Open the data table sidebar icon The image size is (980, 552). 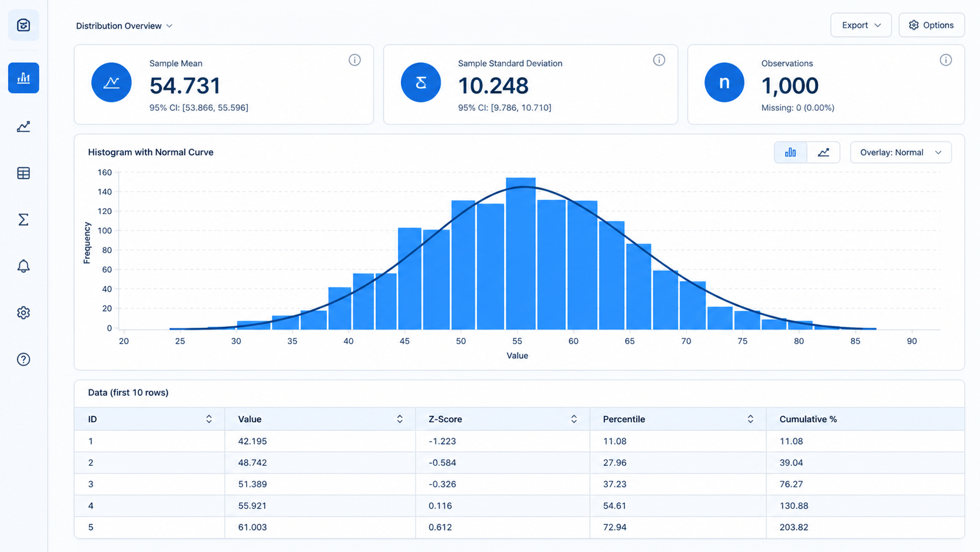tap(23, 173)
